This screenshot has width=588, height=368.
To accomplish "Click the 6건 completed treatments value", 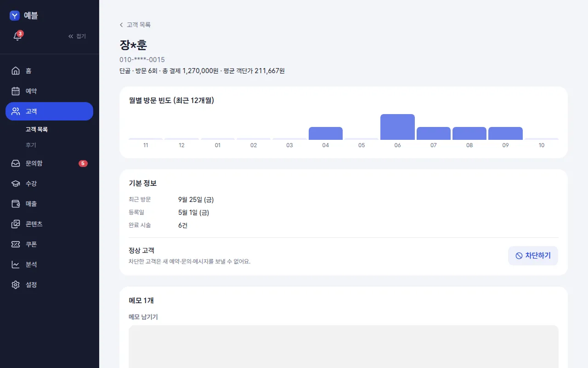I will [183, 225].
